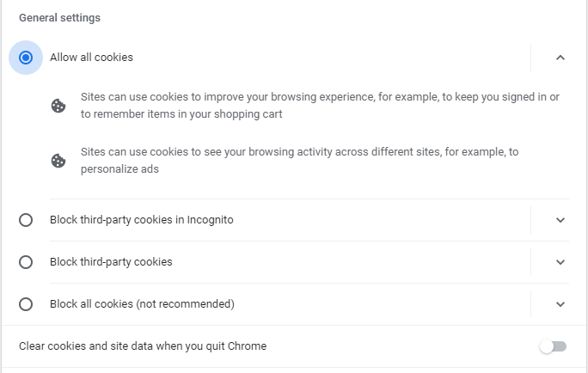Click cookie icon beside personalize ads description
The image size is (588, 373).
click(x=58, y=161)
